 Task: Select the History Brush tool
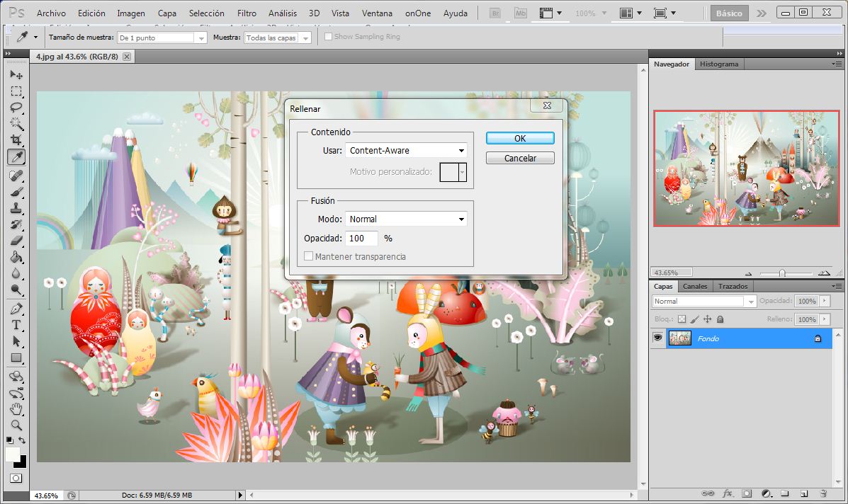click(16, 224)
